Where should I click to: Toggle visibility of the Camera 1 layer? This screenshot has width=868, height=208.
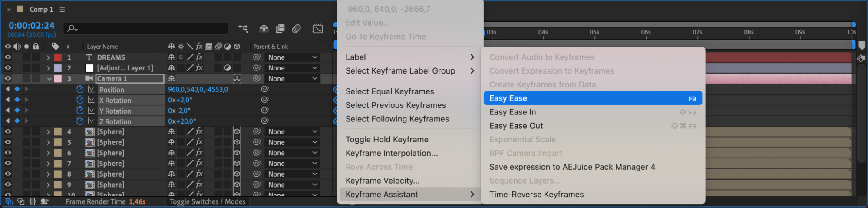tap(8, 78)
